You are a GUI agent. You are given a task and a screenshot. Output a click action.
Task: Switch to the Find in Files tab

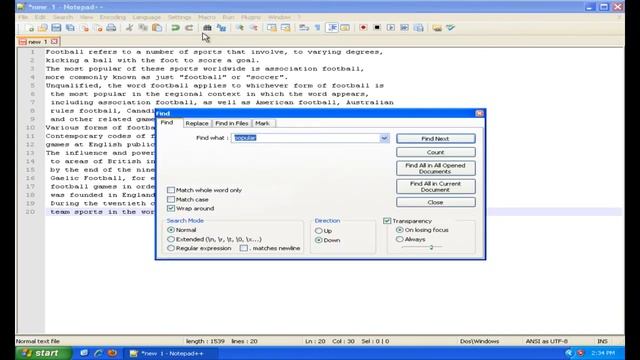[231, 123]
